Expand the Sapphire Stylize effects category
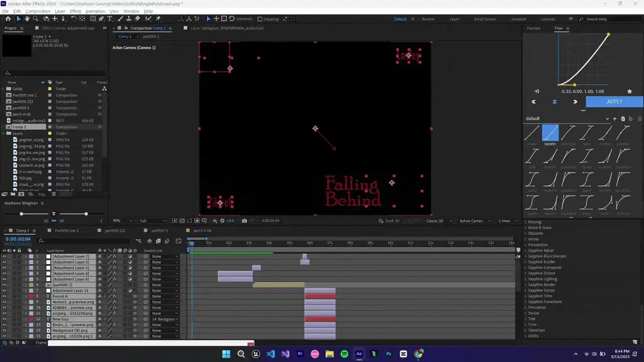The image size is (644, 362). (525, 290)
